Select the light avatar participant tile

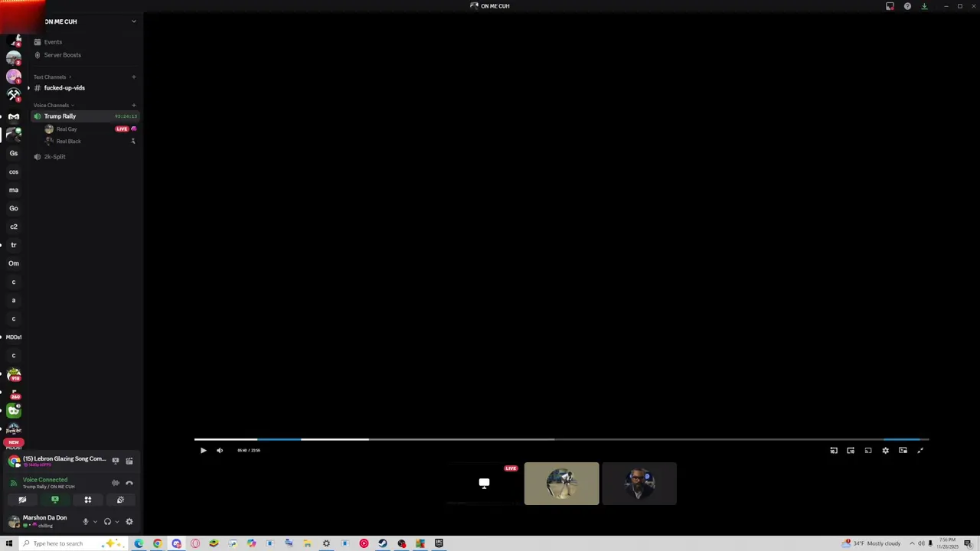(562, 484)
